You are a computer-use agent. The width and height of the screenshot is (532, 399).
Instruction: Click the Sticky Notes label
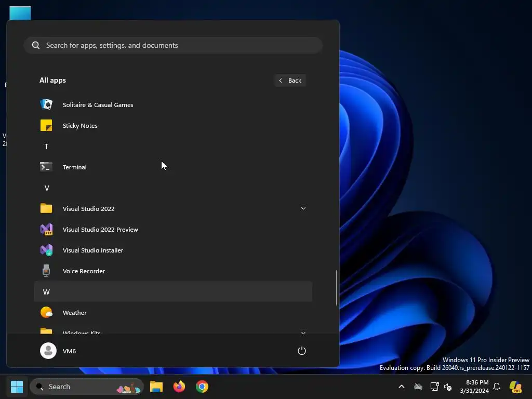point(80,126)
